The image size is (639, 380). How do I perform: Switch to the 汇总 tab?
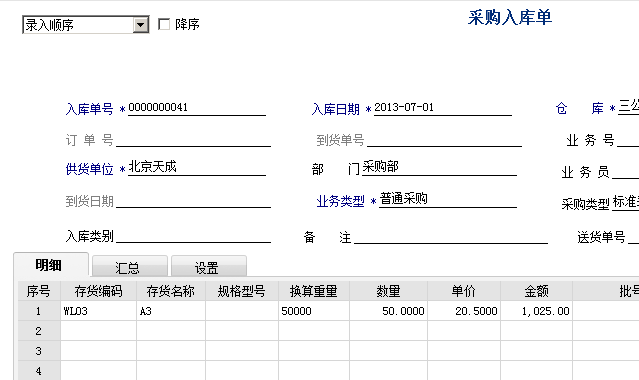point(130,267)
